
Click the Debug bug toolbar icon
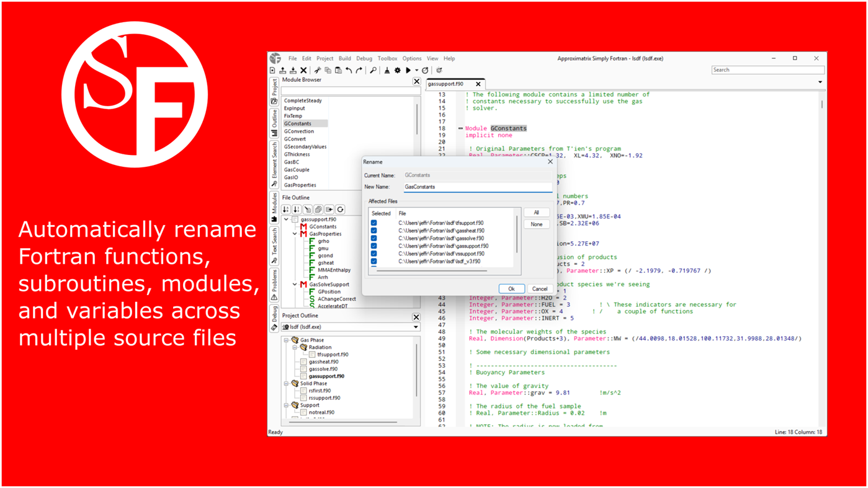pyautogui.click(x=439, y=71)
